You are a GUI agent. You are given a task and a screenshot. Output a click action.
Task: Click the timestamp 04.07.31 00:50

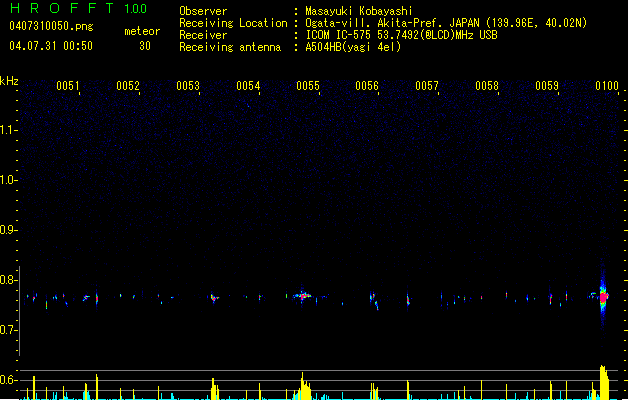pyautogui.click(x=51, y=46)
